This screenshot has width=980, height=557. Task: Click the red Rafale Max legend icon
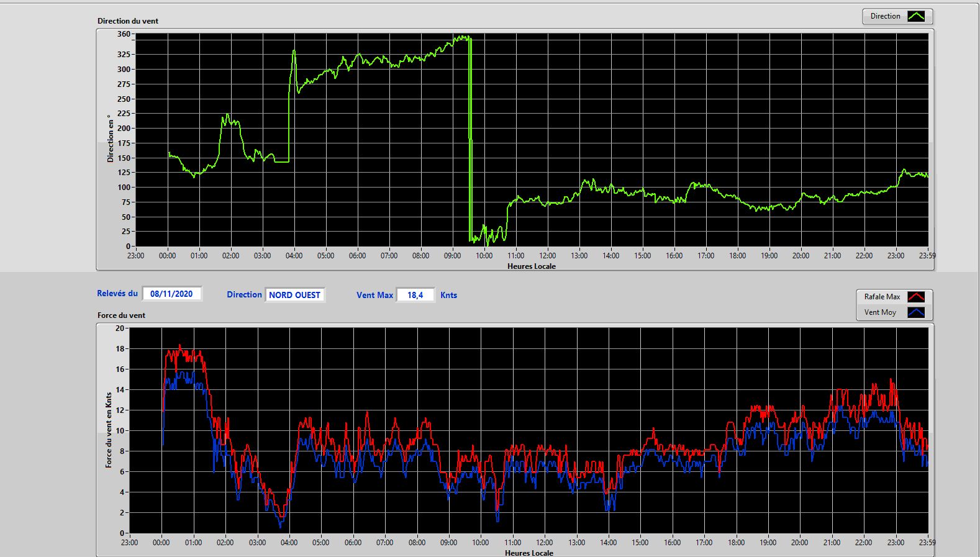(x=916, y=297)
